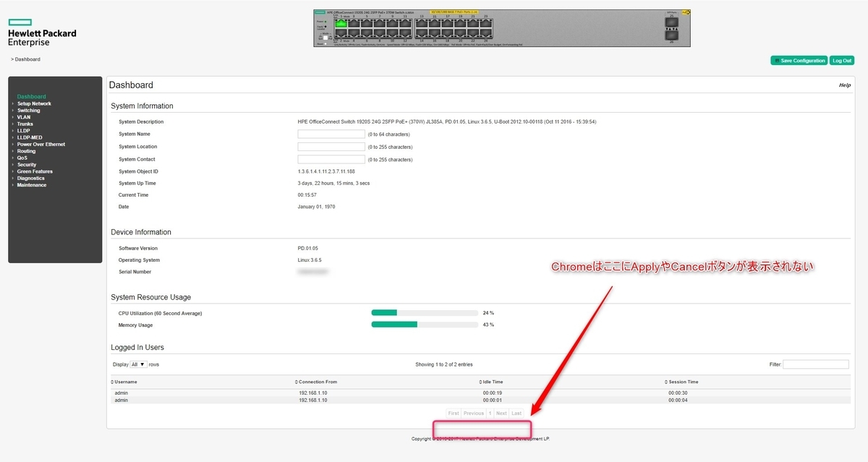Focus the Filter input field
Viewport: 868px width, 462px height.
(816, 364)
